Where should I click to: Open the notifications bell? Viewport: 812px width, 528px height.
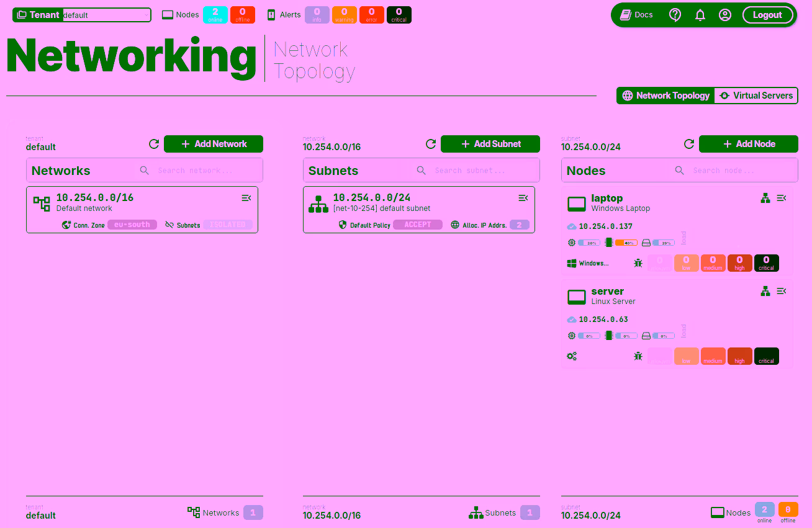[700, 15]
